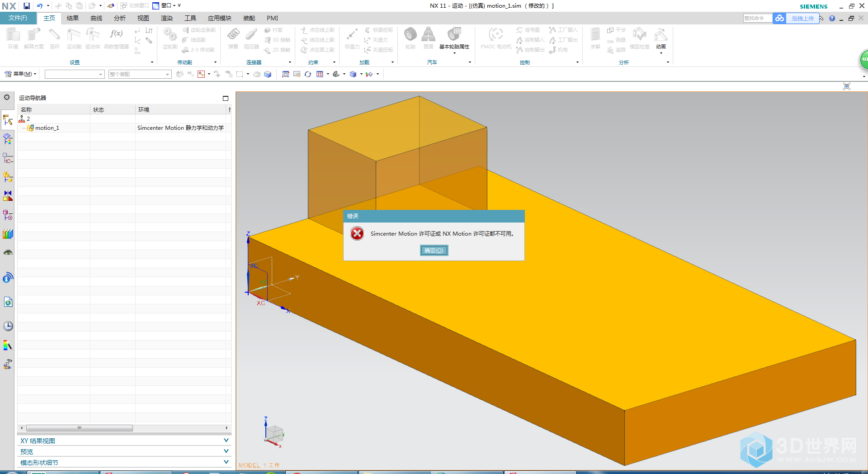Switch to the 结果 ribbon tab
The height and width of the screenshot is (474, 868).
pyautogui.click(x=73, y=18)
